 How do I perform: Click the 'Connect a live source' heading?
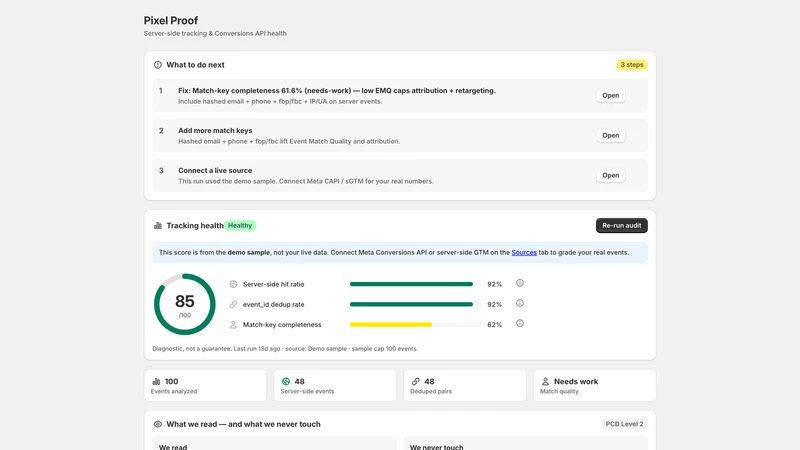(215, 170)
